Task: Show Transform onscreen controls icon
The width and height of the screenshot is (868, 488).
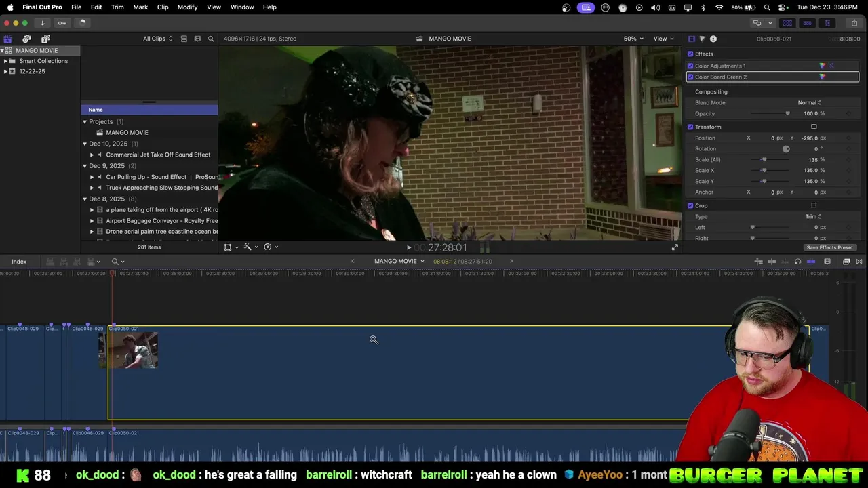Action: click(814, 127)
